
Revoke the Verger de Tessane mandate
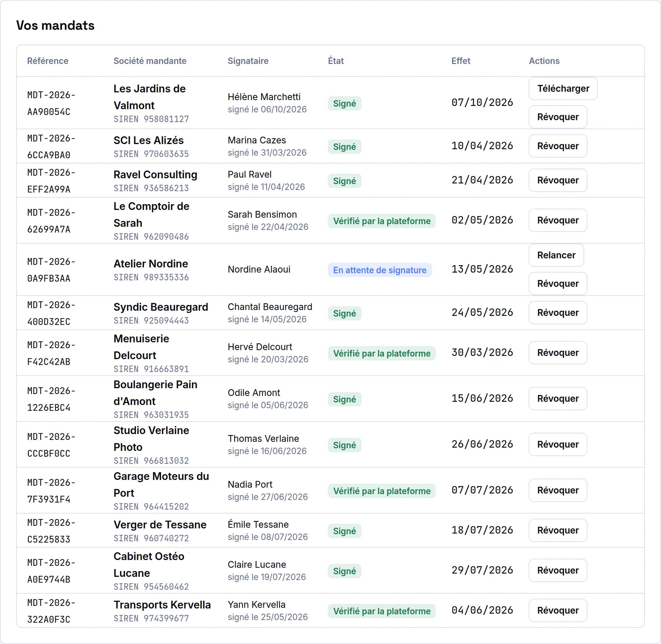click(x=558, y=530)
